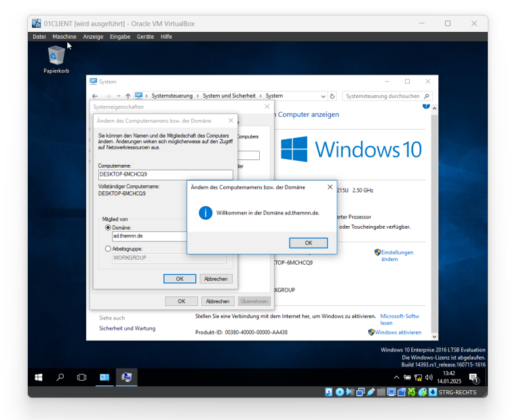The image size is (521, 420).
Task: Open the volume tray icon
Action: click(429, 377)
